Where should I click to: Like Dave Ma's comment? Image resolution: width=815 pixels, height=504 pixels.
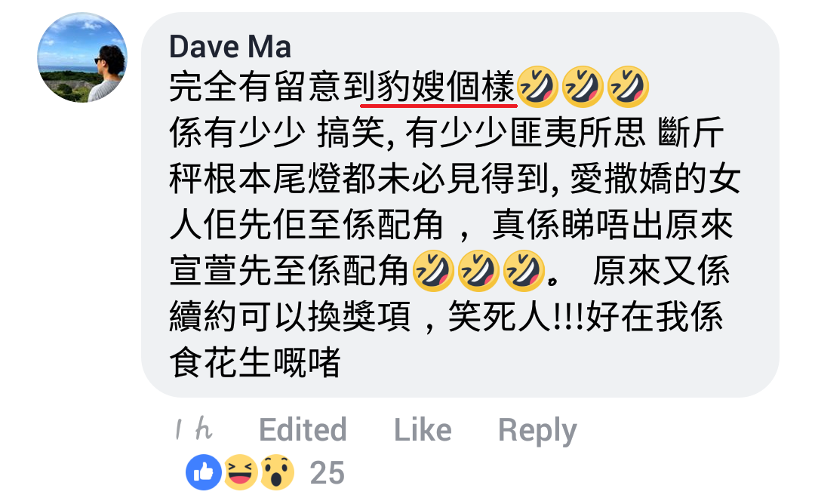423,430
